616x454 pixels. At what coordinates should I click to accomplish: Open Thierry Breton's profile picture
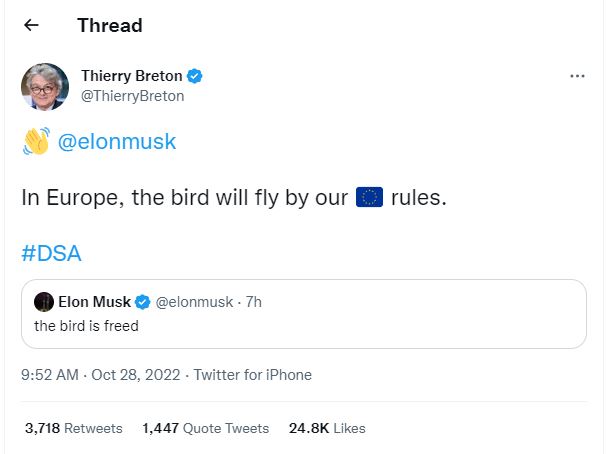click(45, 86)
